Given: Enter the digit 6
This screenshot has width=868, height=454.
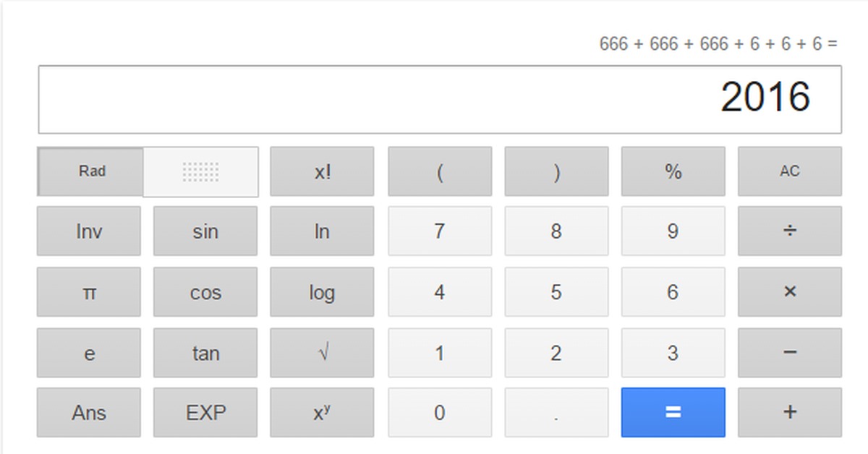Looking at the screenshot, I should [673, 292].
